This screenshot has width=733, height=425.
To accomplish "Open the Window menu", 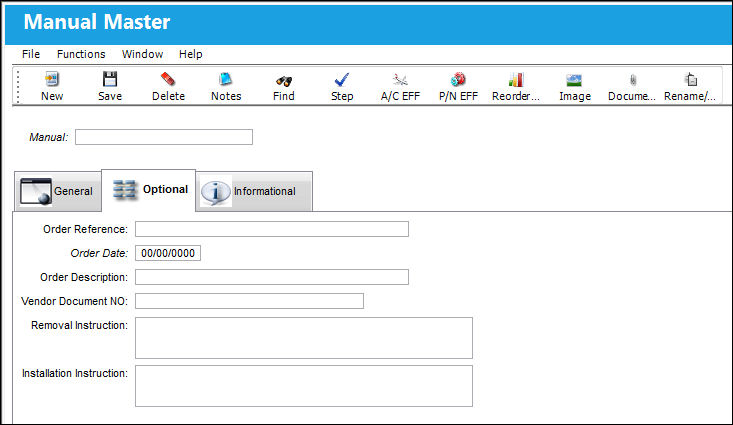I will [x=142, y=54].
